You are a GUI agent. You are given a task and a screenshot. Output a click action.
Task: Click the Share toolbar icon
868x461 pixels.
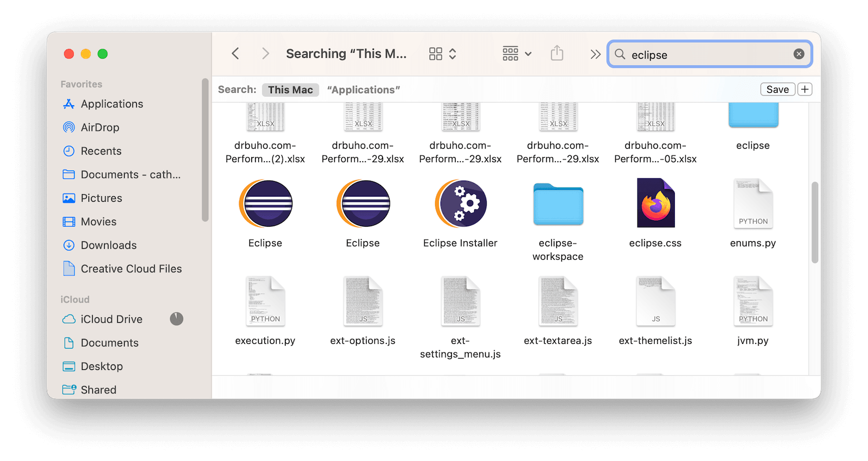[x=557, y=53]
